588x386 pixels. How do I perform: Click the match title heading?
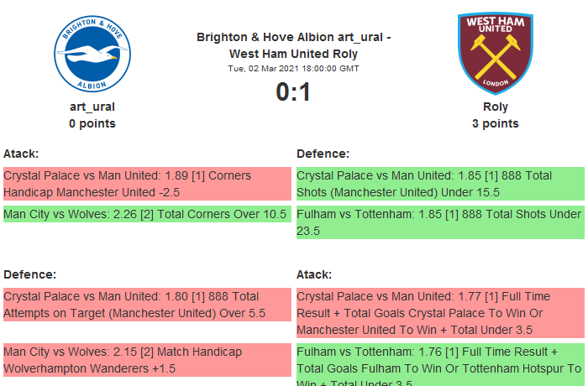pyautogui.click(x=293, y=45)
